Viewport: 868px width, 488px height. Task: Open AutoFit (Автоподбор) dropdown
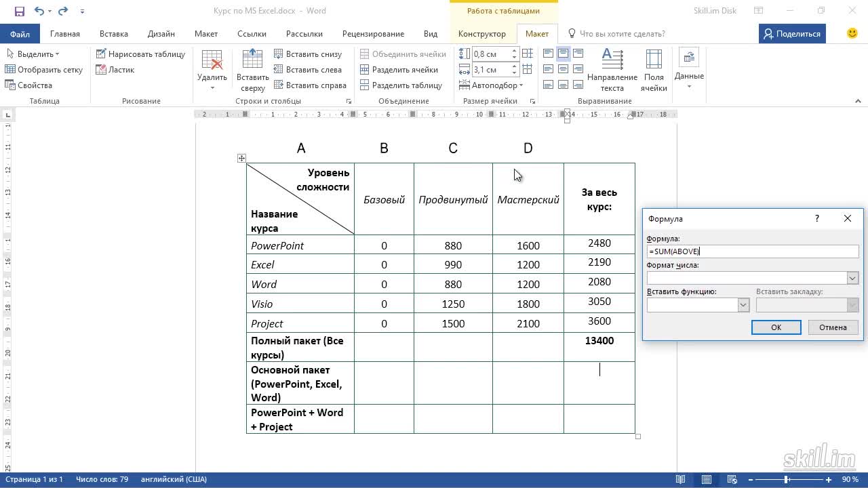[492, 85]
